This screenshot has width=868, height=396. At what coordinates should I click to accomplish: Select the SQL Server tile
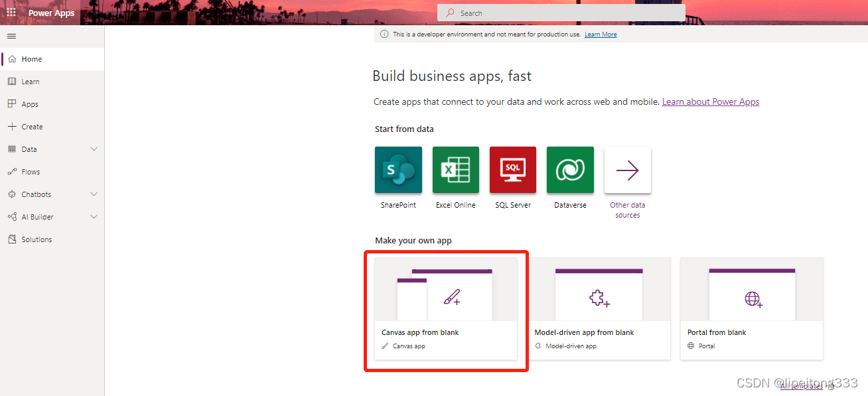click(513, 170)
